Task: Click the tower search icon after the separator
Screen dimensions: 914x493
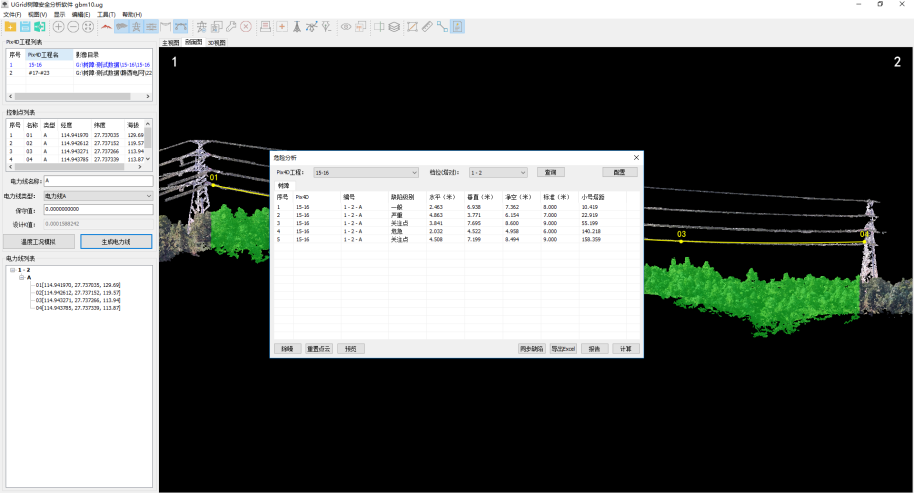Action: pos(202,27)
